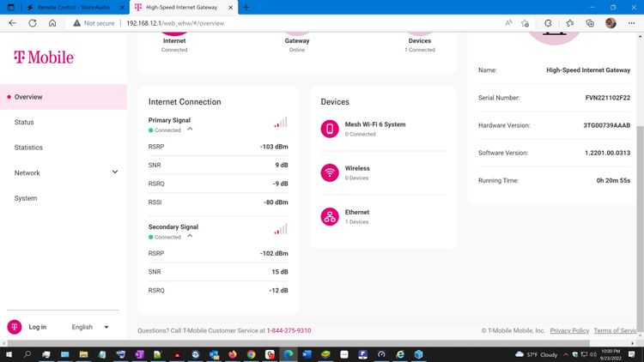
Task: Click the customer service number 1-844-275-9310
Action: 289,330
